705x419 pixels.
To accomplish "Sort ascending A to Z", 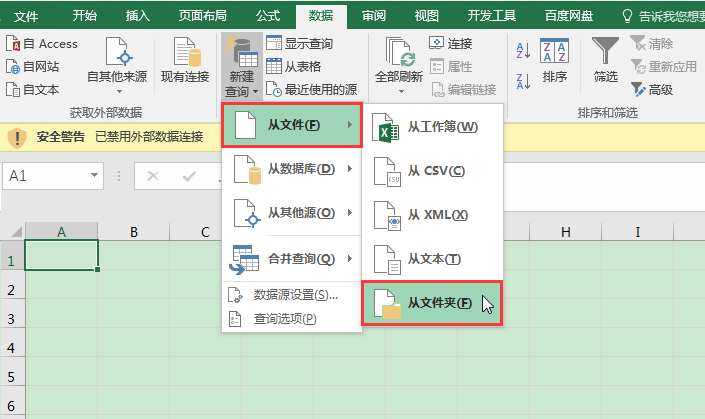I will click(x=523, y=51).
